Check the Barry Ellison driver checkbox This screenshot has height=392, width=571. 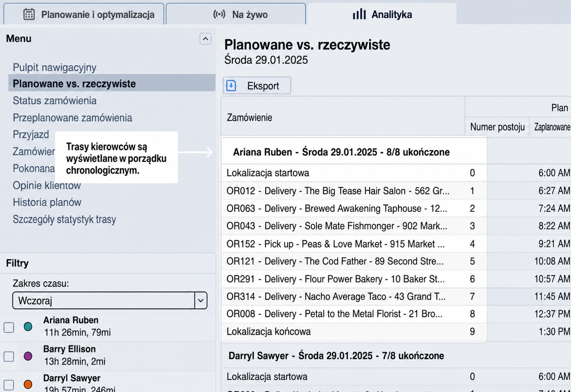click(9, 356)
